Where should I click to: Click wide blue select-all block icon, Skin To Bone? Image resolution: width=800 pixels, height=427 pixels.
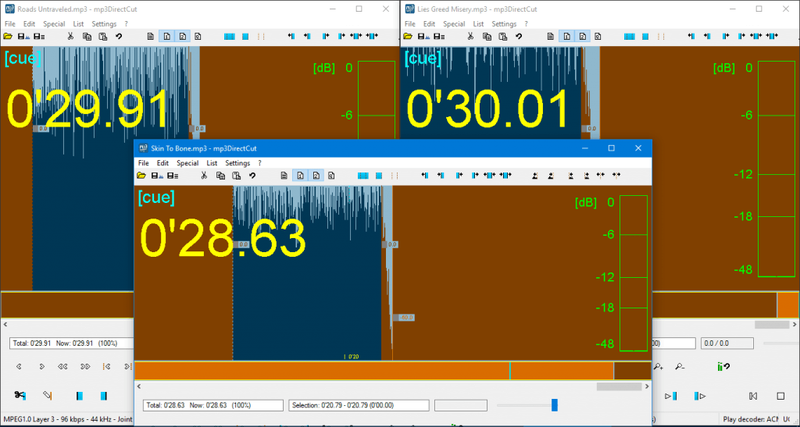pos(363,175)
